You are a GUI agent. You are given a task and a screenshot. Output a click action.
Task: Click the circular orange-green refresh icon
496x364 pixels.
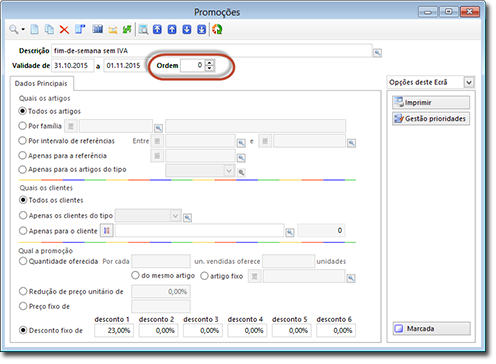coord(217,29)
